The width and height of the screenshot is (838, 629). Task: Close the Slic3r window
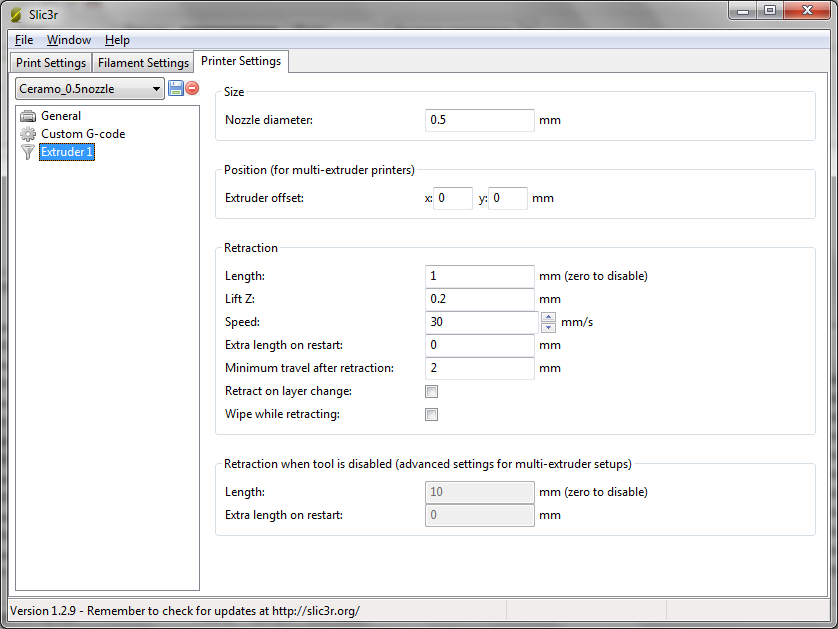808,11
